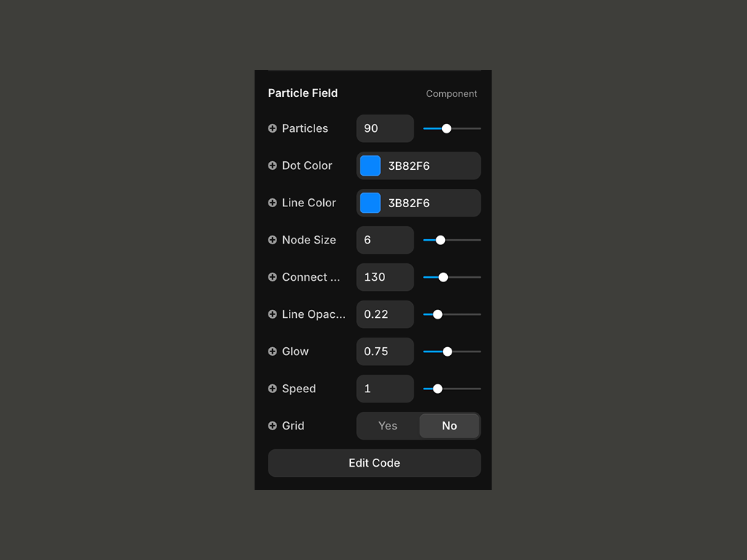Click the plus icon beside Glow

(273, 351)
